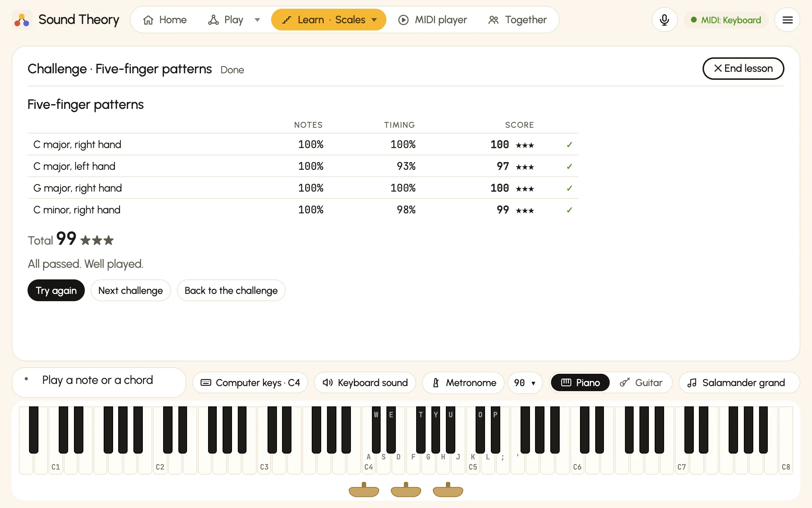This screenshot has height=508, width=812.
Task: Click Back to the challenge
Action: tap(231, 290)
